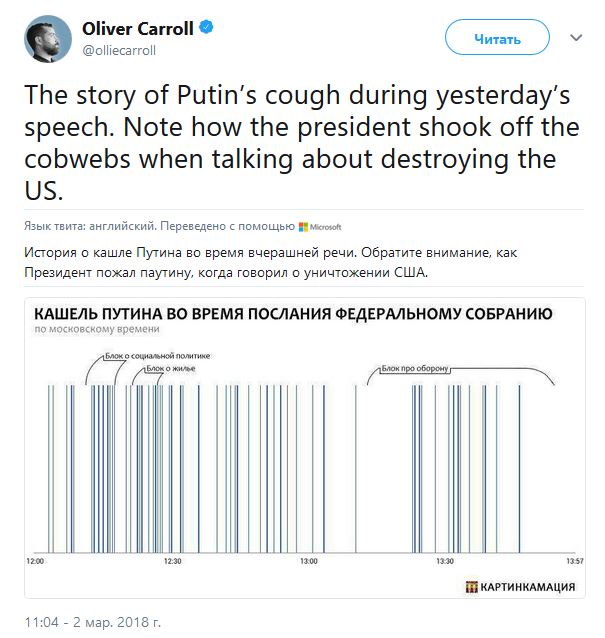Click the 13:00 time axis marker
605x638 pixels.
click(x=309, y=563)
